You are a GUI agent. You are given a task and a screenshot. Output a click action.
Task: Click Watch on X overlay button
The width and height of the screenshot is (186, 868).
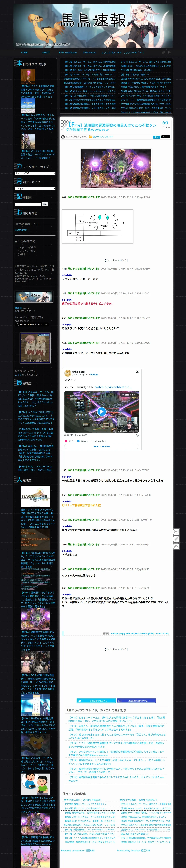click(129, 395)
